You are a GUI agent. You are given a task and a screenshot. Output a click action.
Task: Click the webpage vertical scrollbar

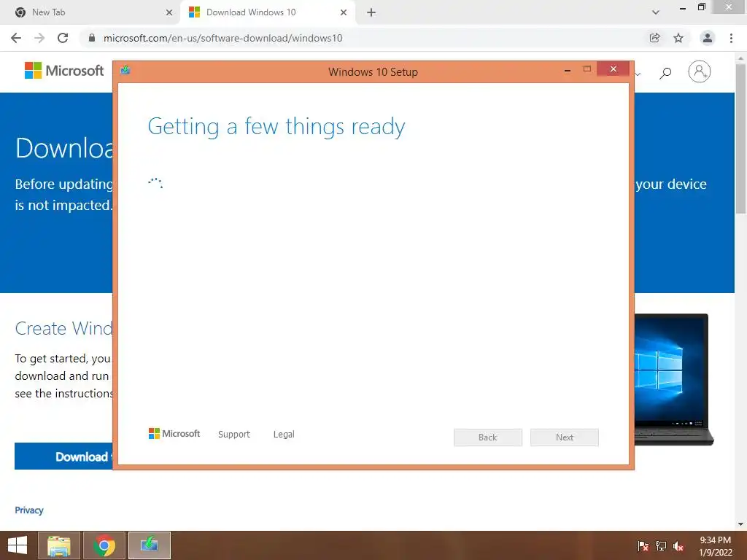pos(741,138)
